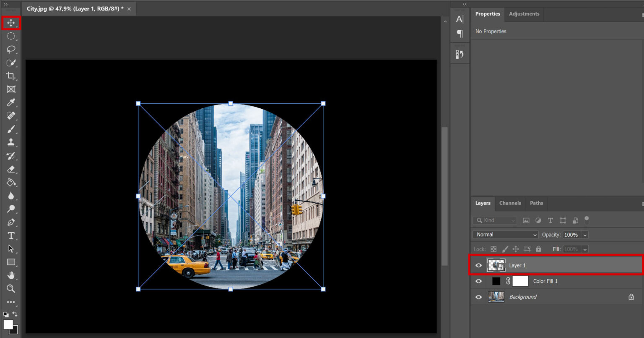Open the Adjustments tab

click(524, 14)
